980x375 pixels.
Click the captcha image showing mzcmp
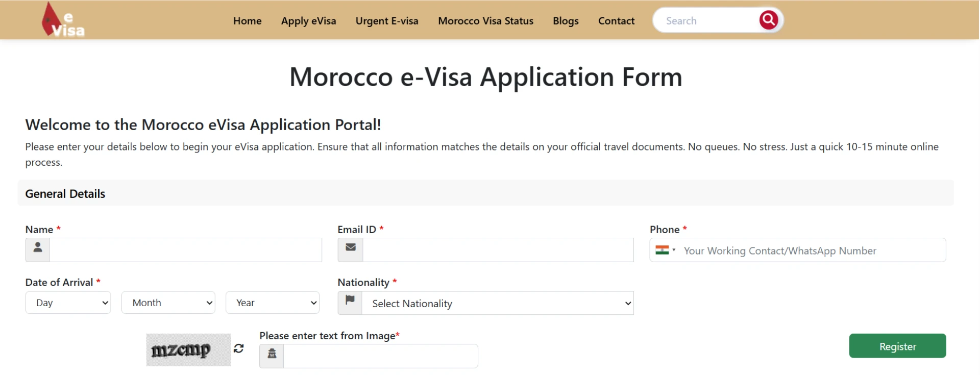pos(188,349)
